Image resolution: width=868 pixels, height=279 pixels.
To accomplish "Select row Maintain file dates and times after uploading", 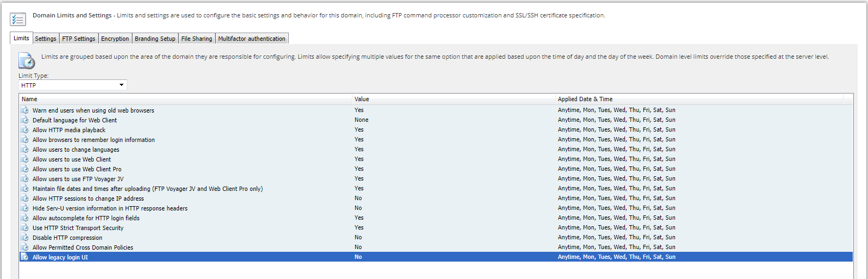I will pos(436,189).
